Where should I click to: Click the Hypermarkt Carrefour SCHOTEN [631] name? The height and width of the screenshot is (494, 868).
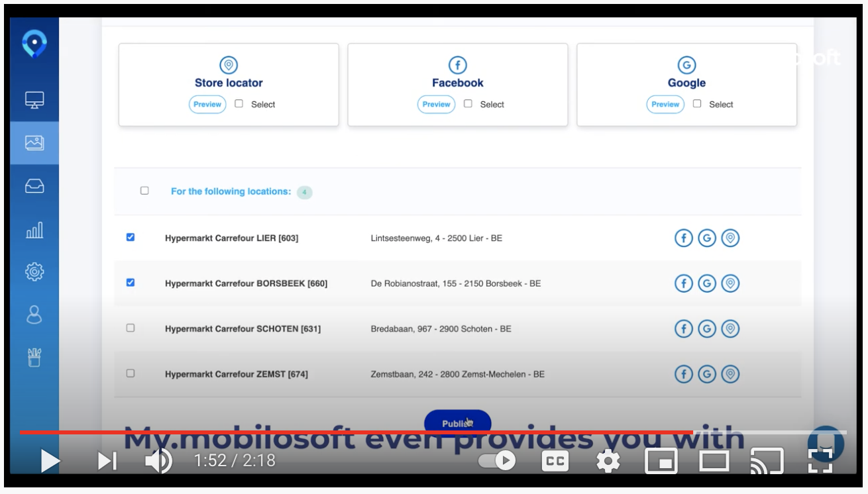[x=243, y=328]
